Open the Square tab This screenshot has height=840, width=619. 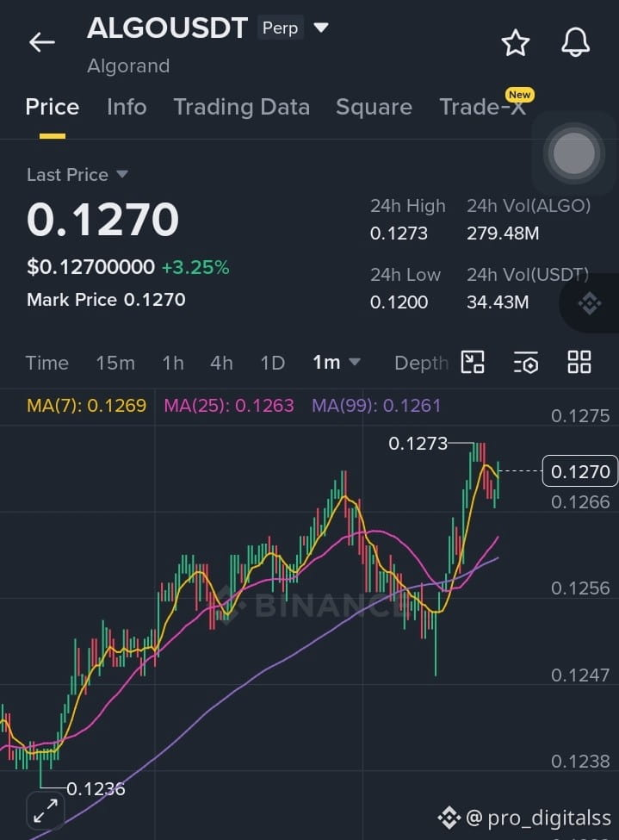point(374,107)
